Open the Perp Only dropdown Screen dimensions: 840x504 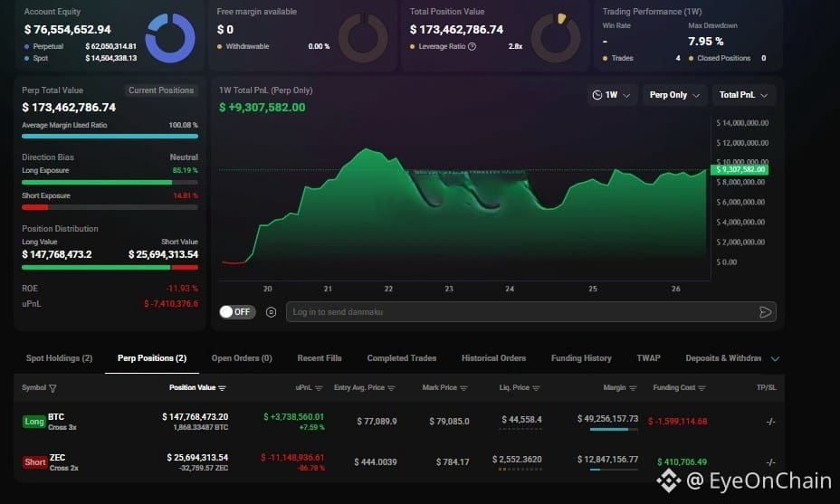pos(674,95)
